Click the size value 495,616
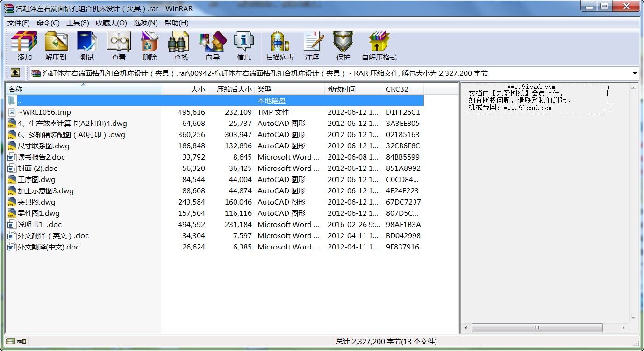The image size is (644, 351). (x=192, y=112)
